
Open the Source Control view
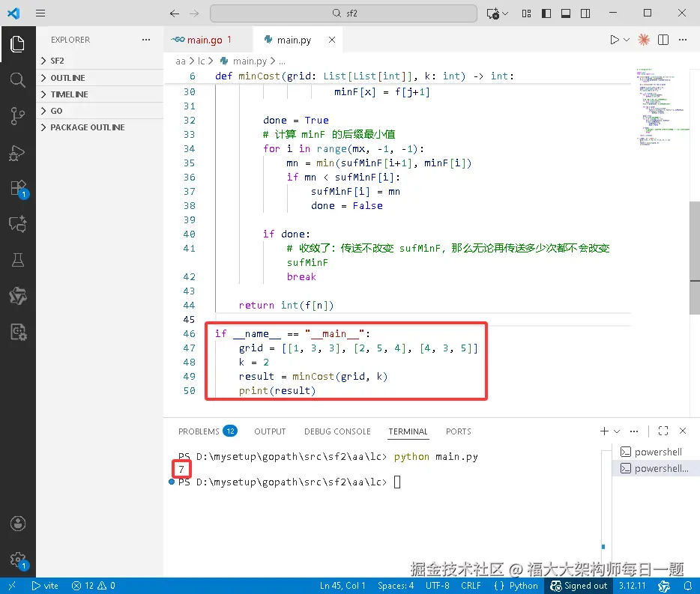point(17,116)
